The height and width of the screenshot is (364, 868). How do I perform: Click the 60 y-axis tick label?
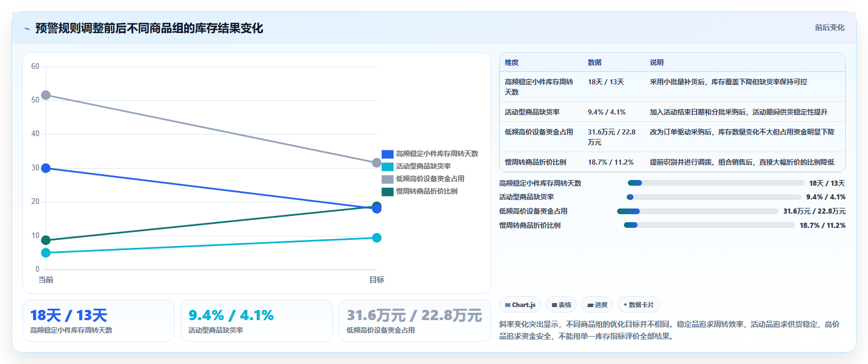pyautogui.click(x=35, y=67)
